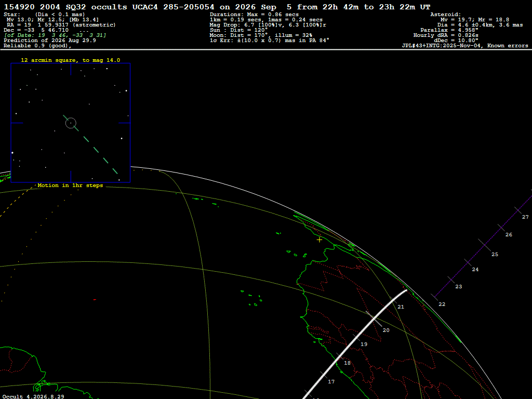The image size is (532, 399).
Task: Click purple line marker labeled 24
Action: (x=468, y=263)
